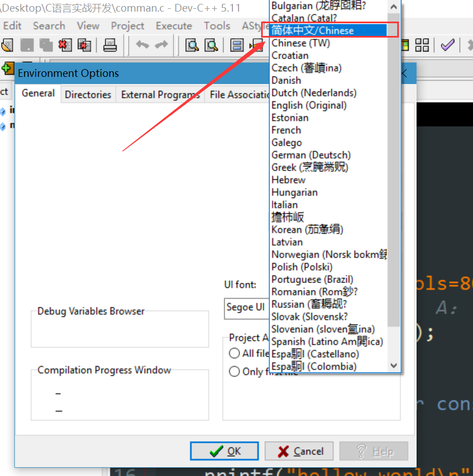The height and width of the screenshot is (476, 473).
Task: Select the Norwegian (Norsk bokmål) entry
Action: coord(329,254)
